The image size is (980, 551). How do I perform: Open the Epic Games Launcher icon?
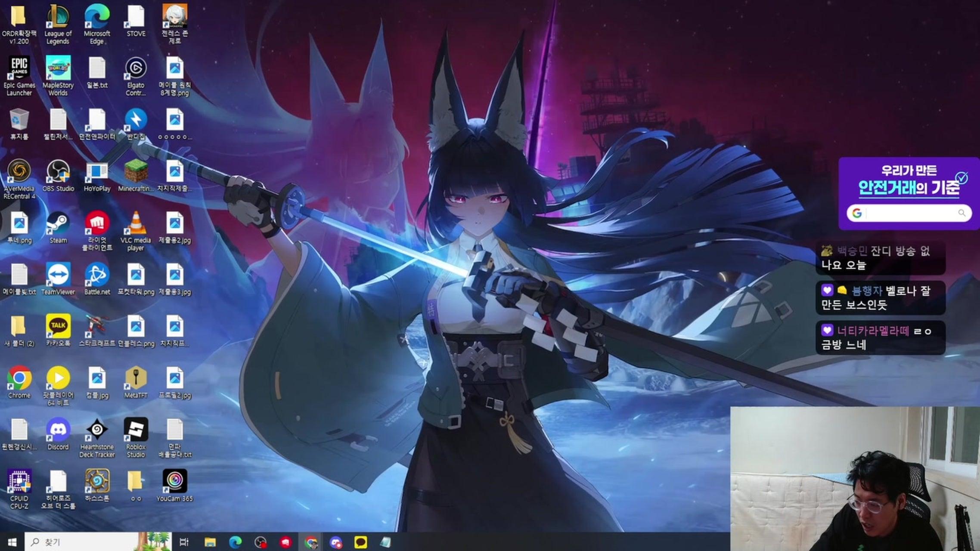(19, 76)
